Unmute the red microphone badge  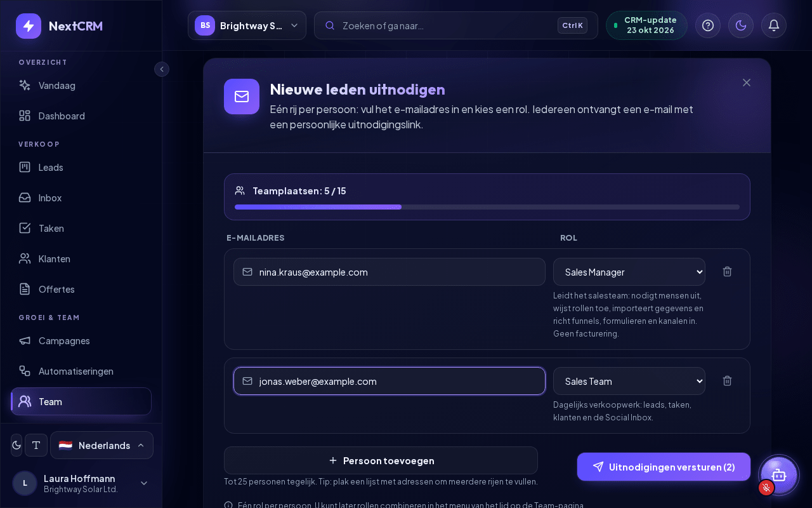766,488
